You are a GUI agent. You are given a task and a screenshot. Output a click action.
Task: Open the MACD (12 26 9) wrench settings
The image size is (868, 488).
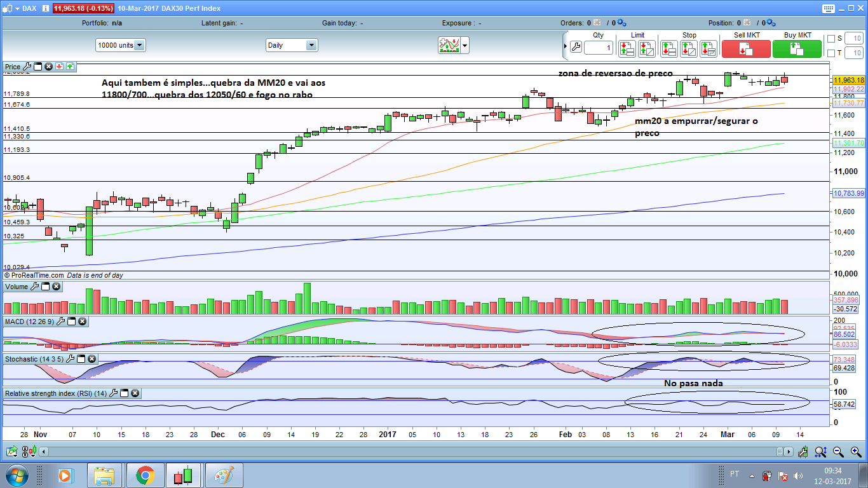point(61,322)
